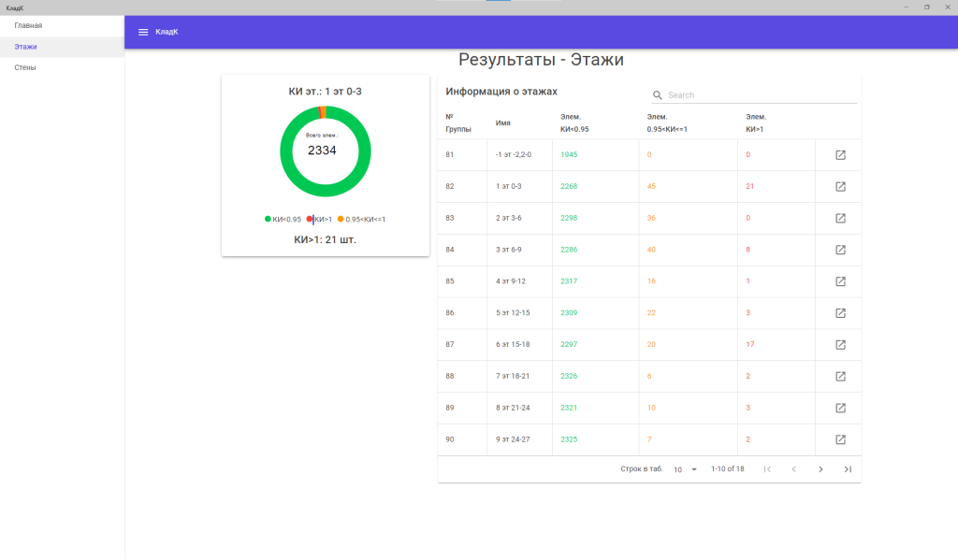Switch to Стены sidebar section

[25, 67]
